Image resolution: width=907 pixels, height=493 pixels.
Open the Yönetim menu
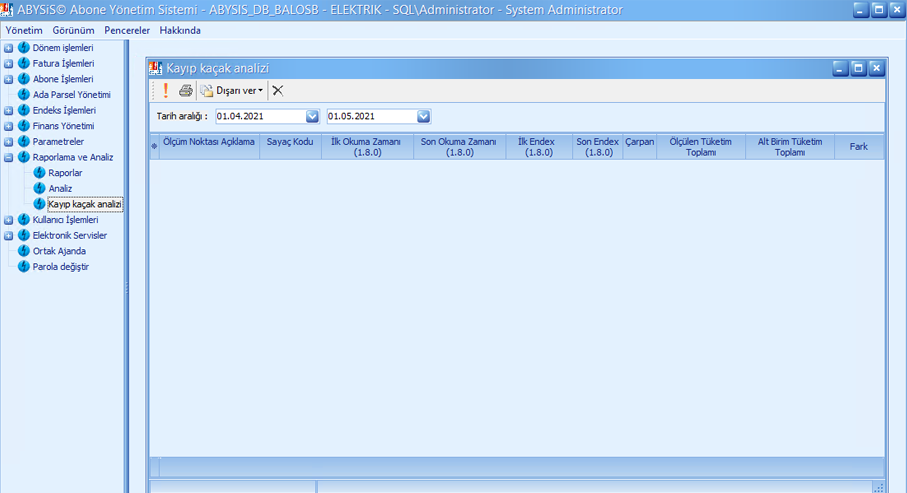pos(24,31)
